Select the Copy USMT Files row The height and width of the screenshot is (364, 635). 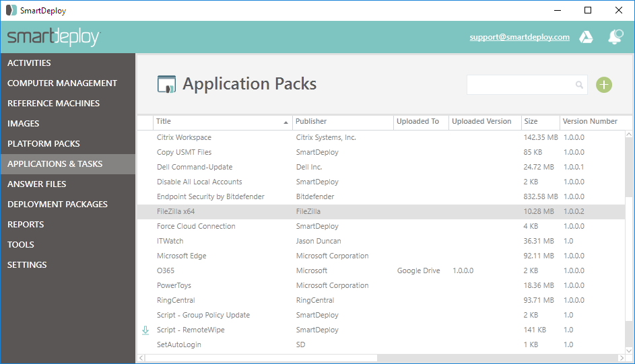coord(381,153)
